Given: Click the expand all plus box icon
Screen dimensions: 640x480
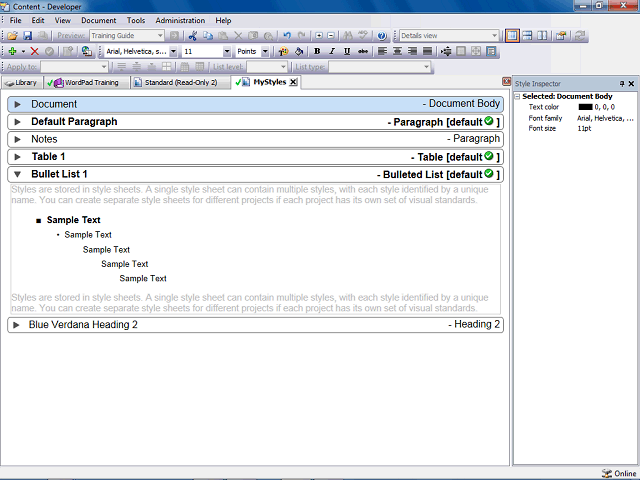Looking at the screenshot, I should [x=319, y=36].
